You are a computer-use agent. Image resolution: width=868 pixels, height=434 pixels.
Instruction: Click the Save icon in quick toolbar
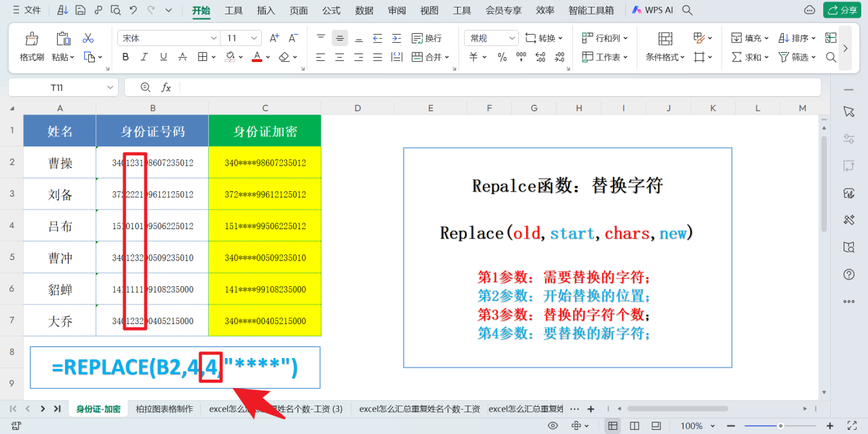(81, 10)
